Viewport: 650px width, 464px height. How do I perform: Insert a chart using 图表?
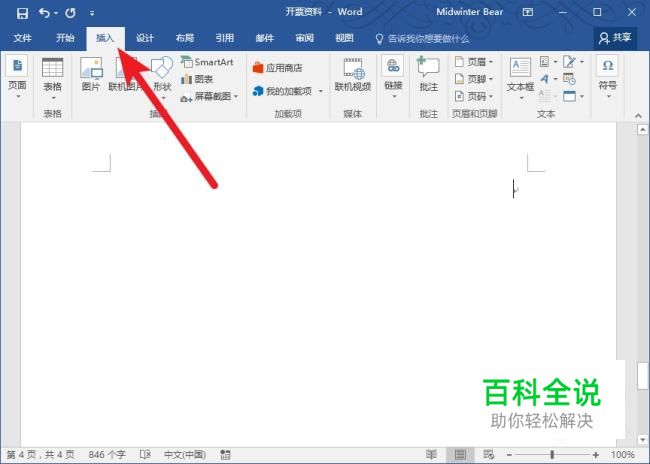tap(197, 79)
